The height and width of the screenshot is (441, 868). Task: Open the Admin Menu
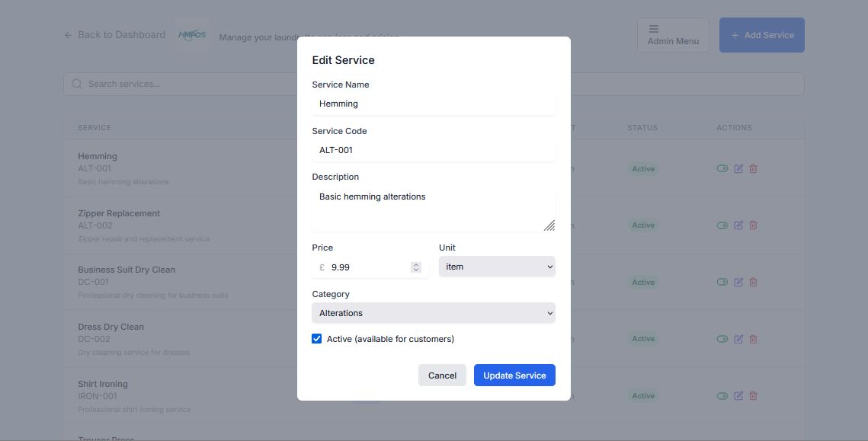673,35
